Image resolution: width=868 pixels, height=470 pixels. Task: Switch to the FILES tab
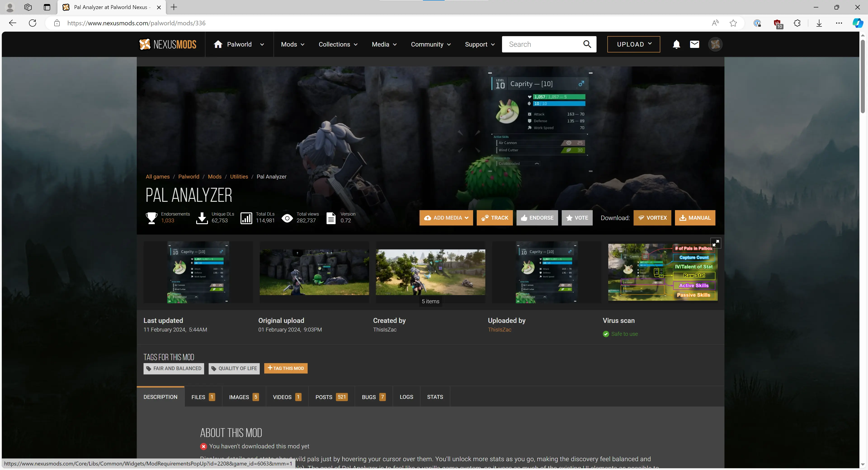(203, 397)
